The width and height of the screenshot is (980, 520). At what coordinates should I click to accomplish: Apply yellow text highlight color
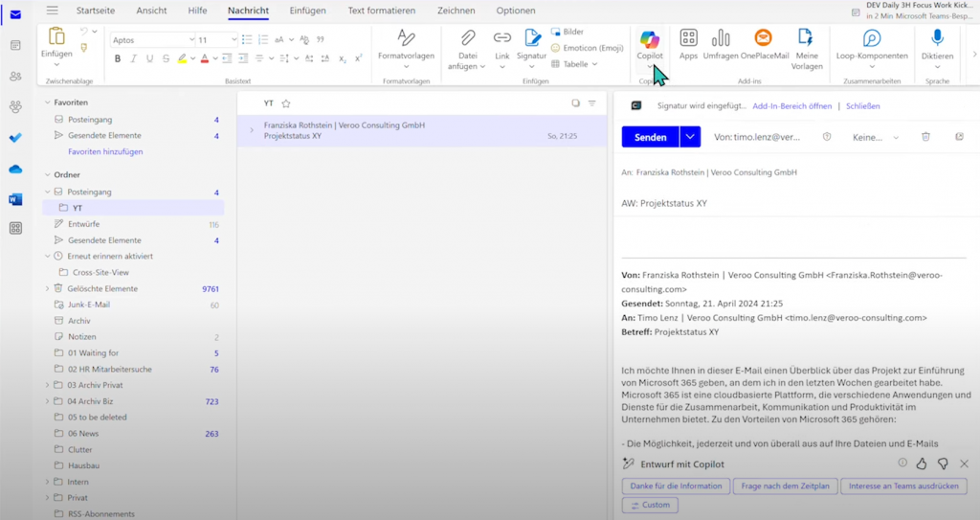coord(182,58)
